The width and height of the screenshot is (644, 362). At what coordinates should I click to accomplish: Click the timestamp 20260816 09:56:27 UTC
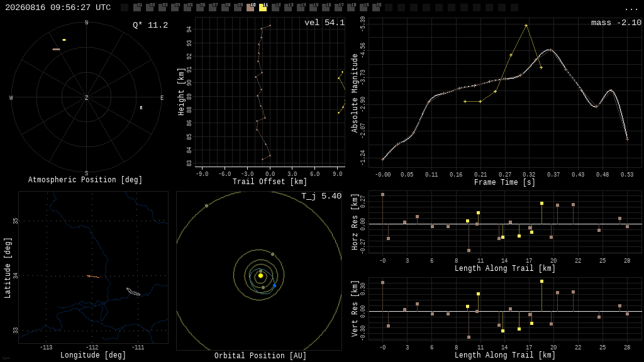(x=58, y=8)
